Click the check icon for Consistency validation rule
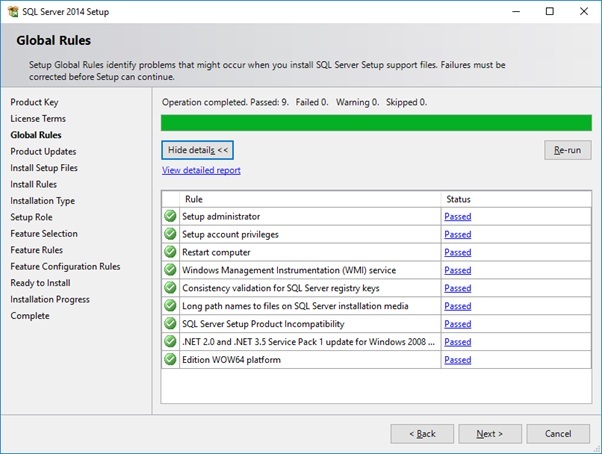 coord(170,287)
